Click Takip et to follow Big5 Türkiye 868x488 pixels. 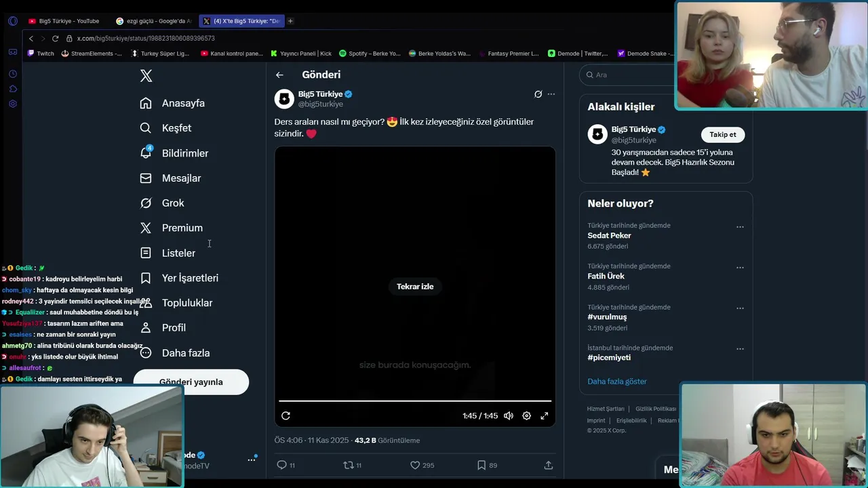click(723, 134)
